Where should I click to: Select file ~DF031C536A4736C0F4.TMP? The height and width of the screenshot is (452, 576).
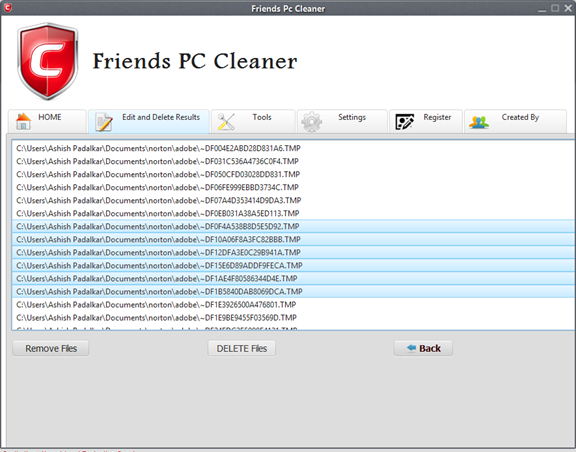(293, 161)
